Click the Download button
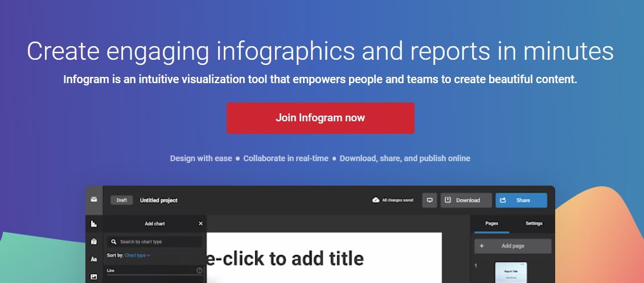This screenshot has height=283, width=644. [x=466, y=200]
